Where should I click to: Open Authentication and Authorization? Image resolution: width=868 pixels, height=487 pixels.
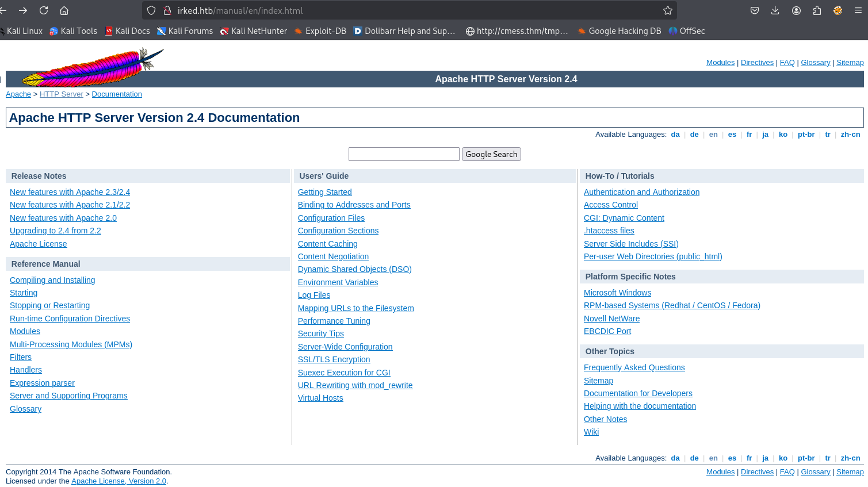point(641,192)
